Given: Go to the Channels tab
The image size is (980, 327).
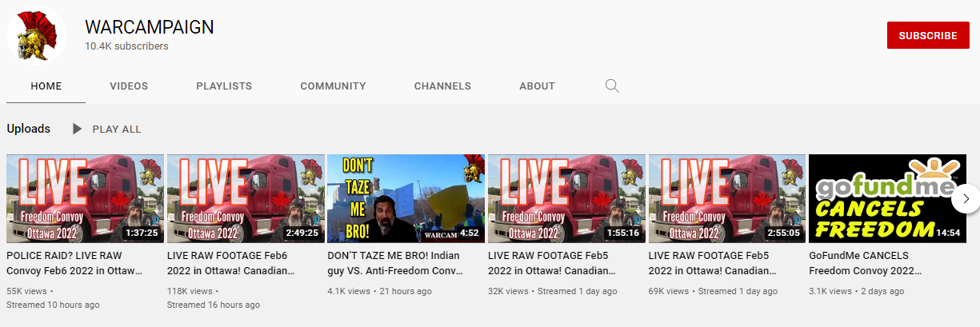Looking at the screenshot, I should [442, 86].
